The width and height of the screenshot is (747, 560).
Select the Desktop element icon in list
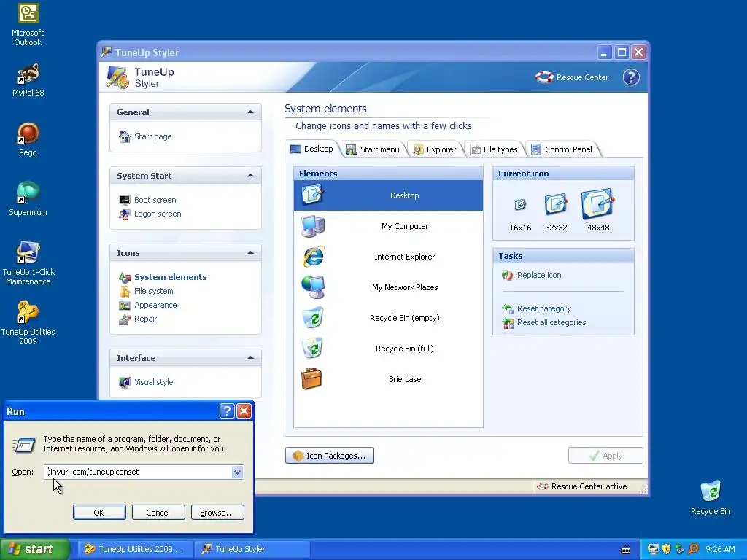point(313,195)
